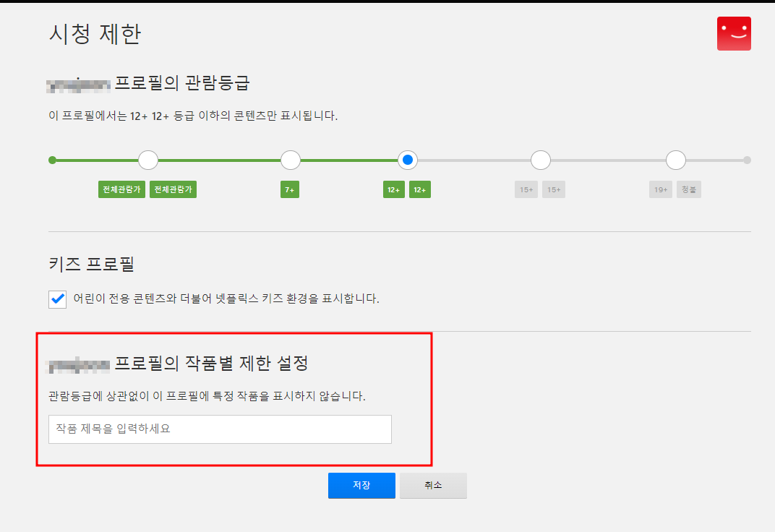Click the 작품 제목을 입력하세요 input field

pos(219,429)
